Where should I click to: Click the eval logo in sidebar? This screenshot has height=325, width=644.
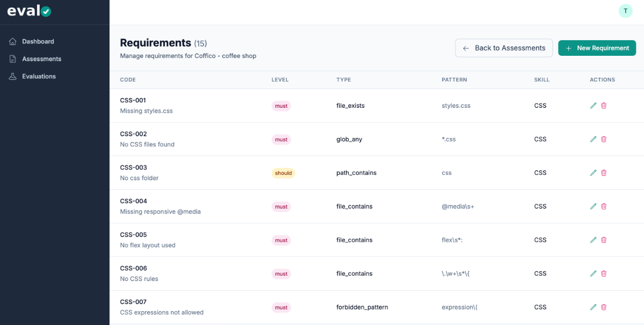(30, 11)
